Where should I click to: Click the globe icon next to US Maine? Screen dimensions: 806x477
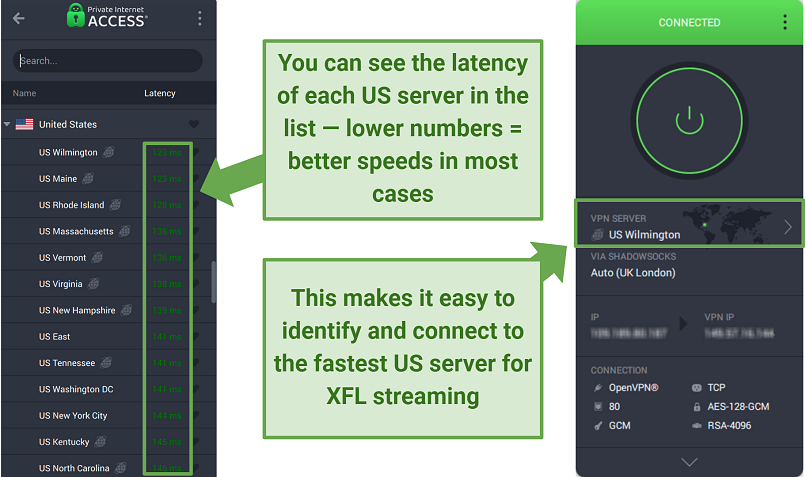pos(88,178)
